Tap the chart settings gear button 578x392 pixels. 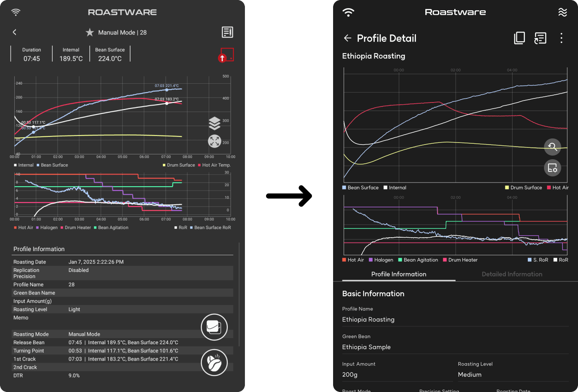coord(553,168)
